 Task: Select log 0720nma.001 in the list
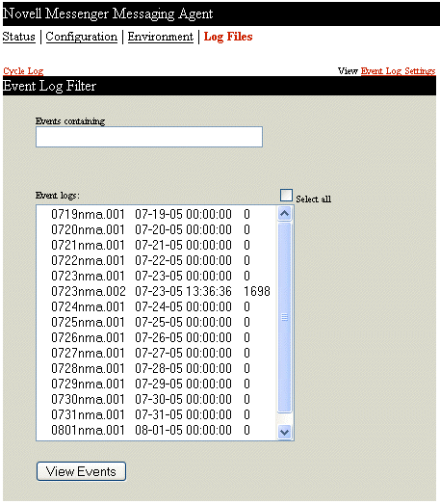tap(156, 229)
